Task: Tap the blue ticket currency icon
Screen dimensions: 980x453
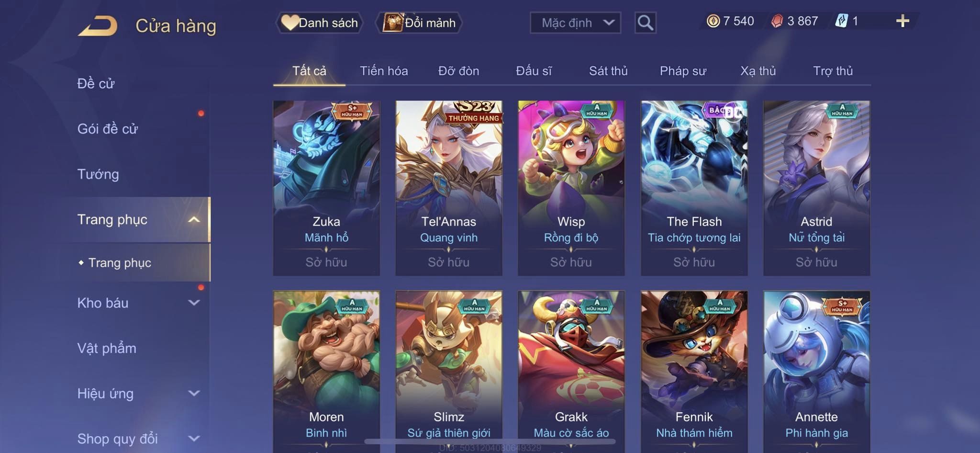Action: click(x=842, y=21)
